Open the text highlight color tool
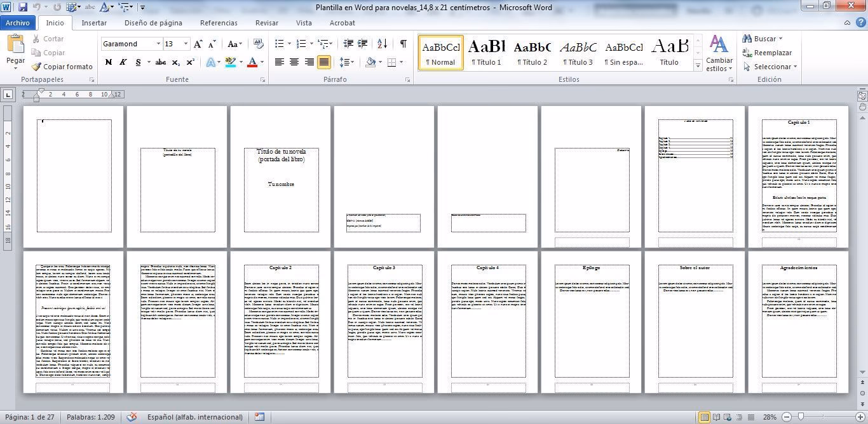Screen dimensions: 868x424 (231, 62)
